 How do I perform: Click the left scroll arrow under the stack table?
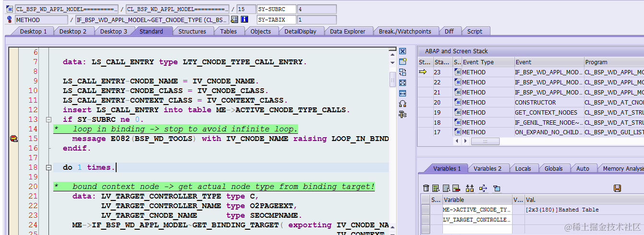(456, 141)
